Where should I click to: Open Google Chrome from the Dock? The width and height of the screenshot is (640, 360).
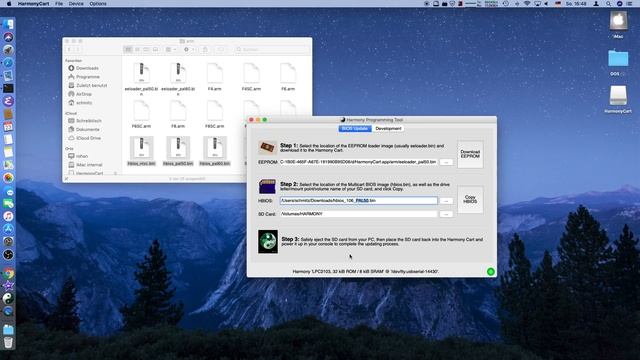point(8,274)
